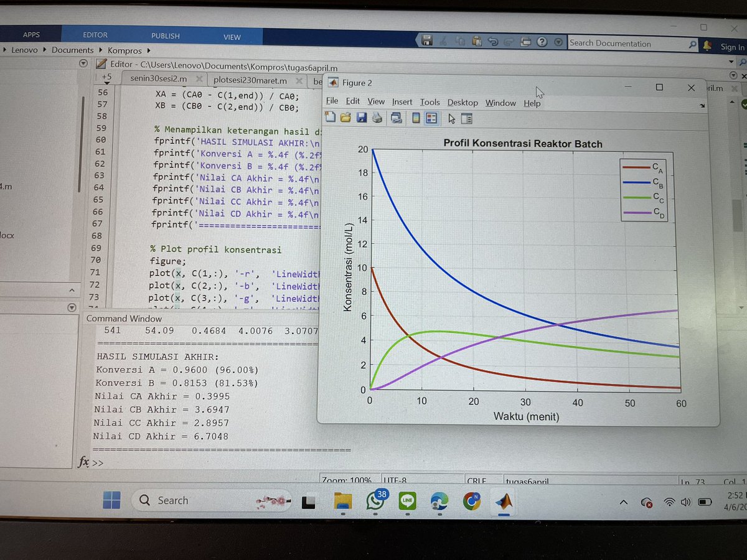This screenshot has width=747, height=560.
Task: Redo with the quick access redo arrow
Action: [509, 42]
